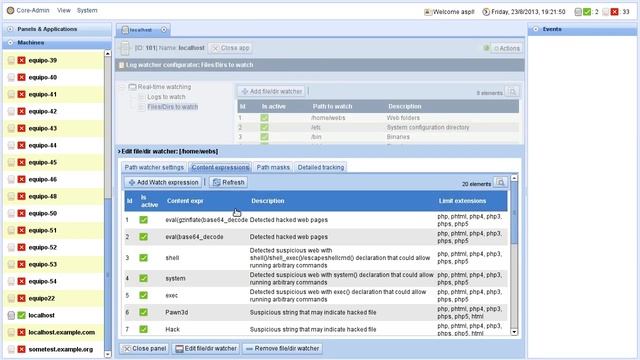Image resolution: width=640 pixels, height=360 pixels.
Task: Click red error icon for equipo-48
Action: pos(22,196)
